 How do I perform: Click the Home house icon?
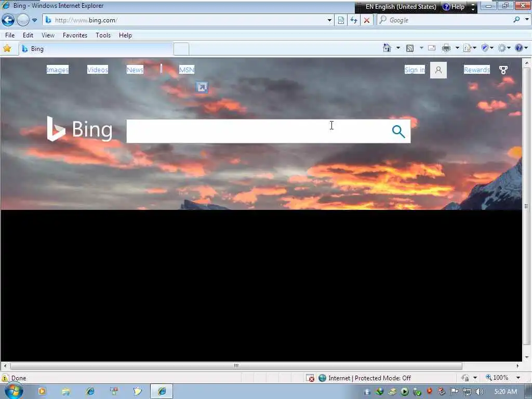pyautogui.click(x=387, y=48)
